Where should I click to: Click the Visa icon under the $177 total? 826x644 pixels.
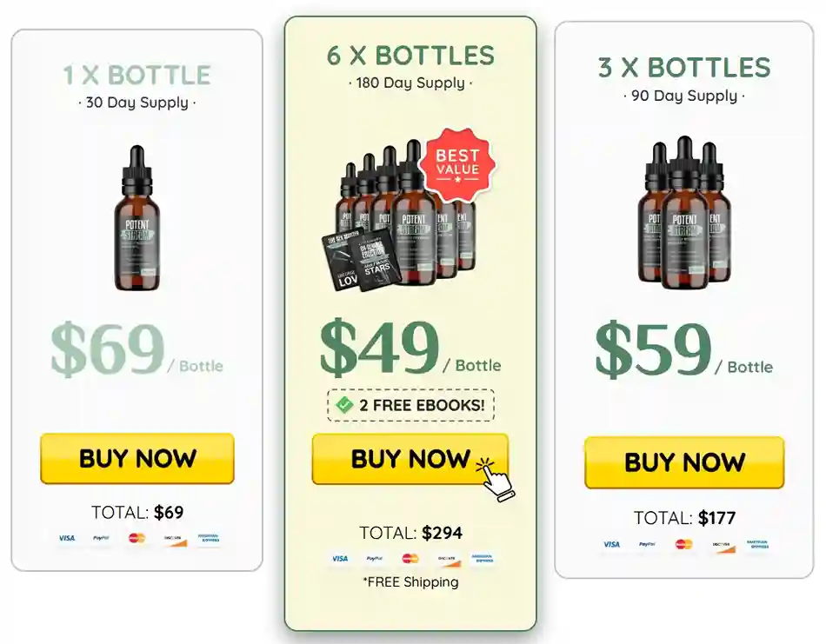[x=611, y=544]
